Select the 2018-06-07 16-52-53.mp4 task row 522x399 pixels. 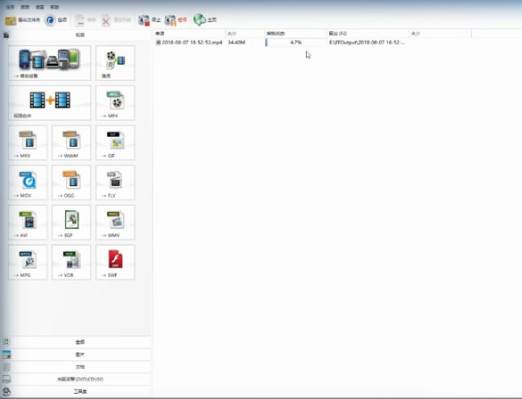(x=189, y=42)
